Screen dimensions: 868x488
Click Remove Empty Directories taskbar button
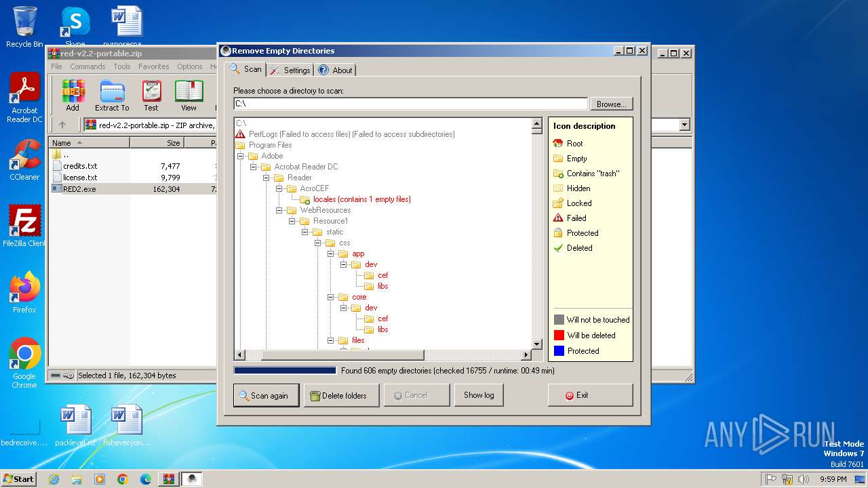pos(193,479)
